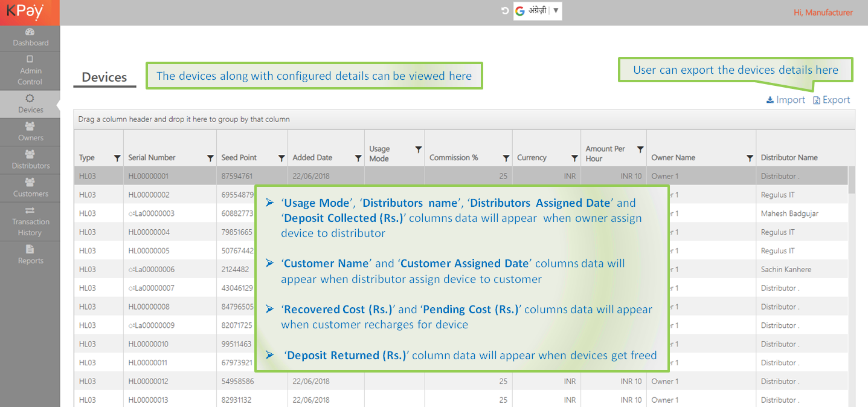The width and height of the screenshot is (868, 407).
Task: Open the Dashboard sidebar item
Action: point(30,37)
